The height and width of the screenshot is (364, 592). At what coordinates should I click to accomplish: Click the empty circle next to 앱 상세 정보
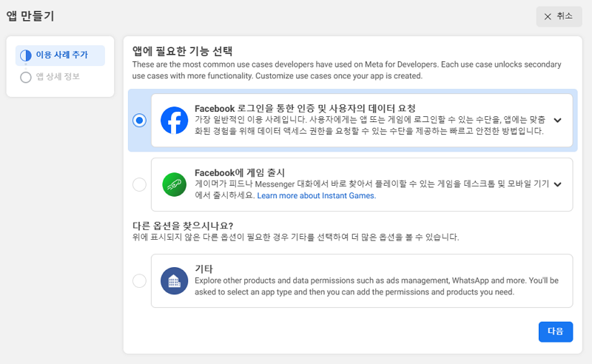point(26,77)
